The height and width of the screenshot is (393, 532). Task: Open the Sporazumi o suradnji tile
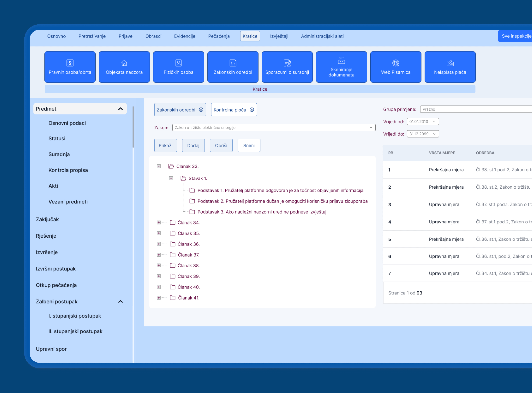(x=287, y=67)
